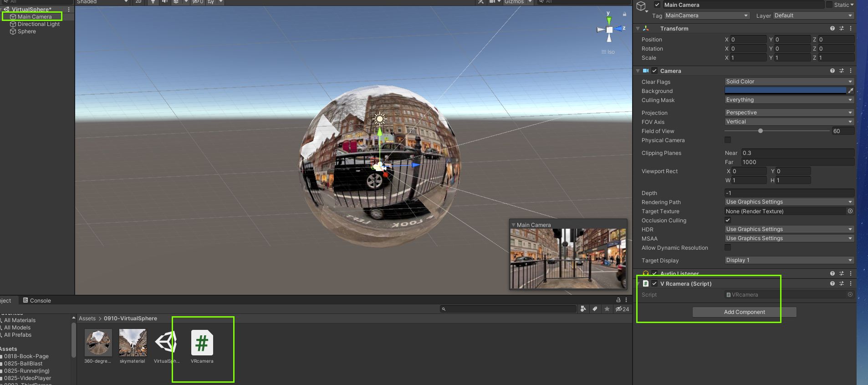Pick background color with eyedropper icon
The width and height of the screenshot is (868, 385).
tap(851, 91)
